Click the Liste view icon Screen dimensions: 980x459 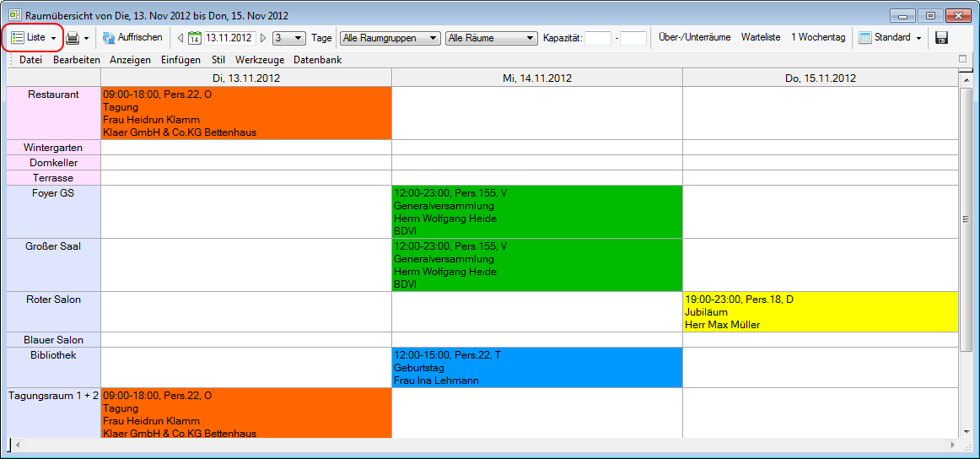point(18,38)
